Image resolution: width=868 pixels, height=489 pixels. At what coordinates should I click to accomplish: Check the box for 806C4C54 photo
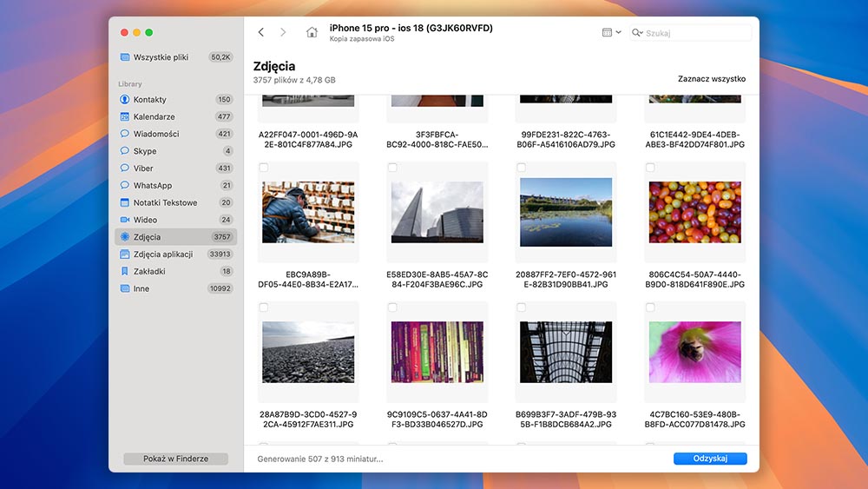pyautogui.click(x=650, y=168)
